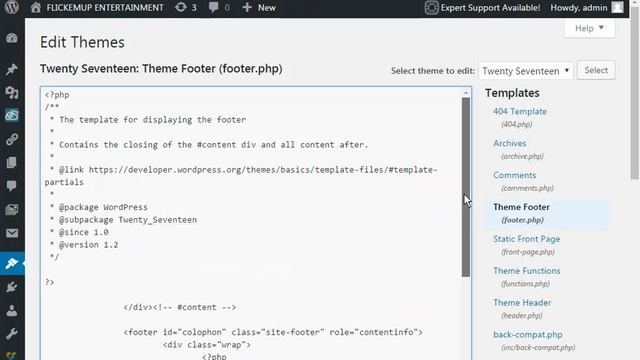The width and height of the screenshot is (640, 360).
Task: Click the 'Templates' heading text
Action: [x=512, y=93]
